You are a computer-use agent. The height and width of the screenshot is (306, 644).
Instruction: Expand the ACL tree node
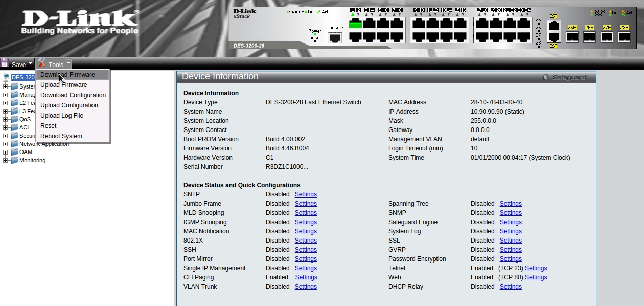click(x=5, y=127)
